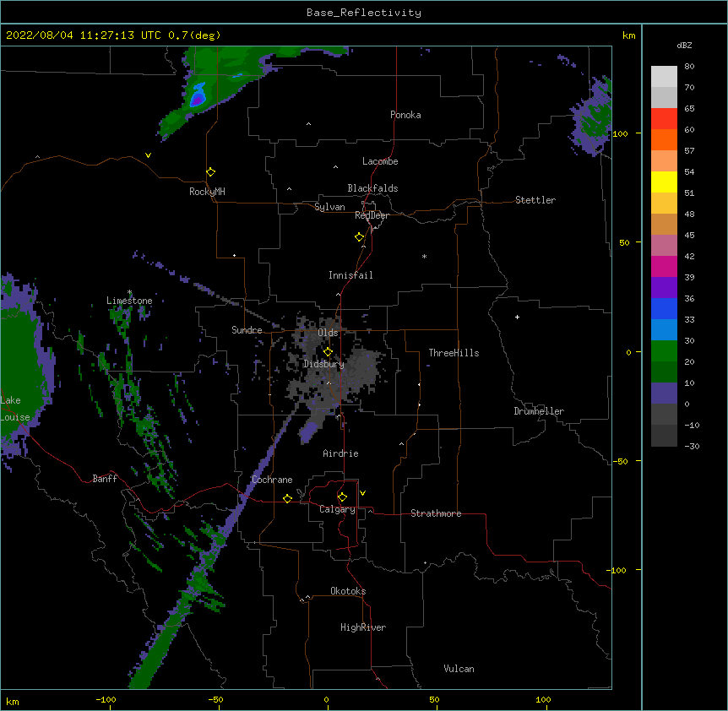Select the purple swatch between 39 and 36 dBZ
Image resolution: width=728 pixels, height=711 pixels.
tap(664, 288)
